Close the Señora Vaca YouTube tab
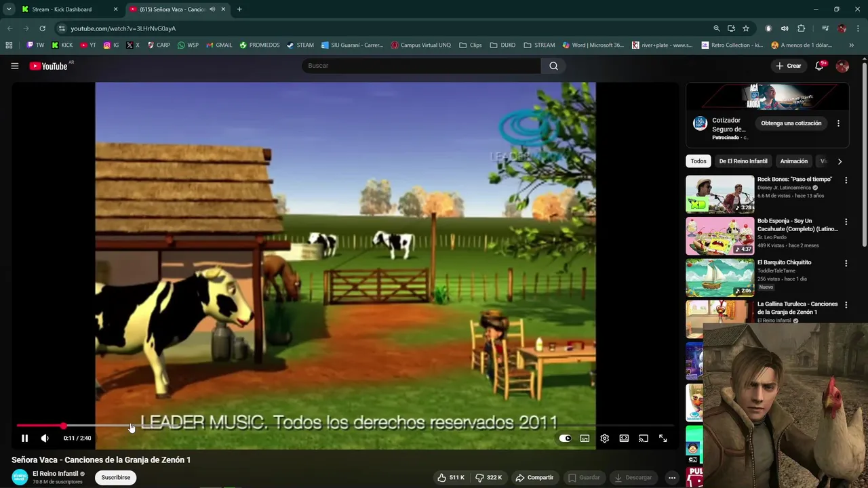 point(223,9)
